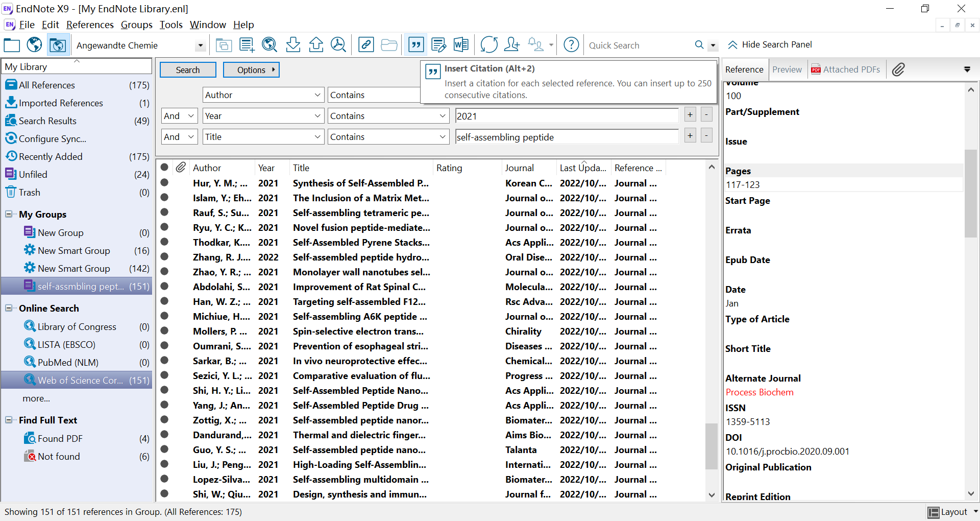Click the Quick Search input field

pos(638,45)
